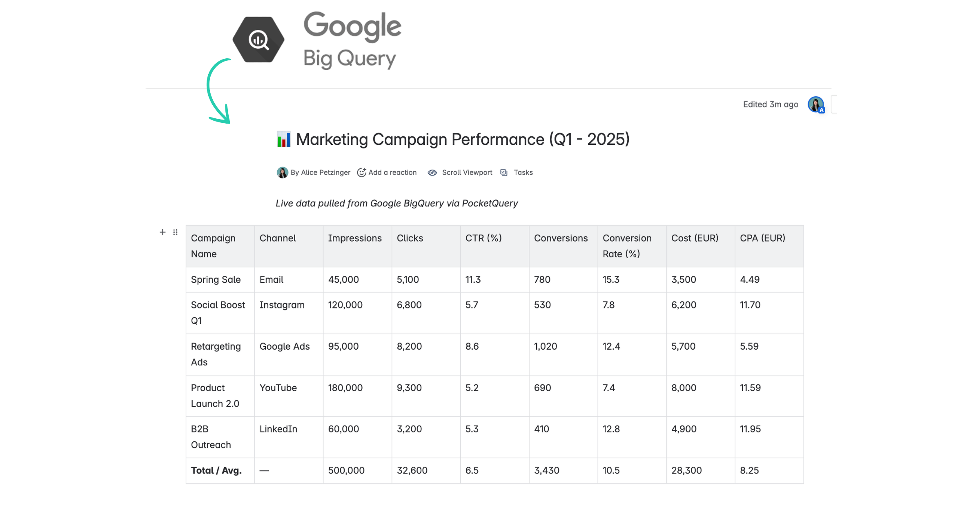Open the Scroll Viewport link
The height and width of the screenshot is (514, 980).
pyautogui.click(x=467, y=173)
